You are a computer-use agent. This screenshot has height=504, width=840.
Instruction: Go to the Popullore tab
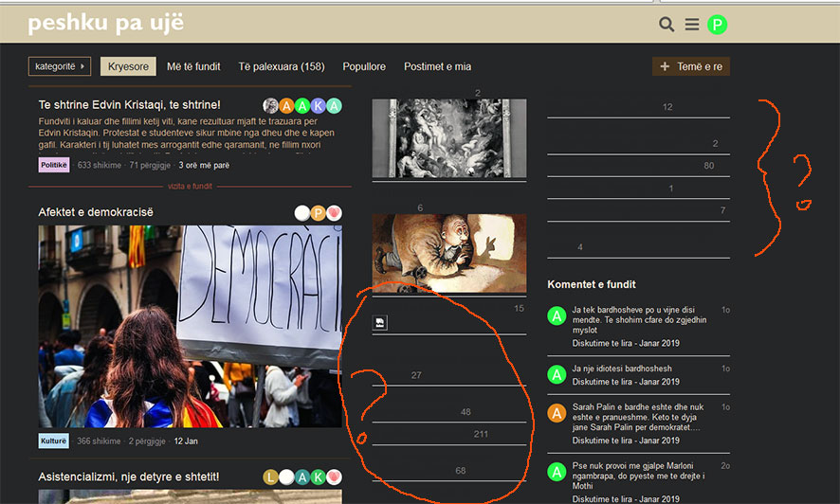(x=364, y=66)
